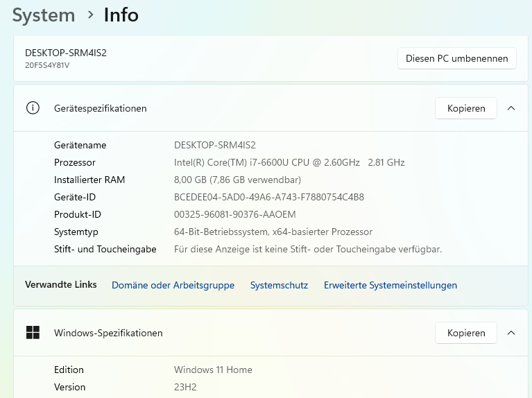The image size is (532, 398).
Task: Click the Gerätename label
Action: click(x=80, y=145)
